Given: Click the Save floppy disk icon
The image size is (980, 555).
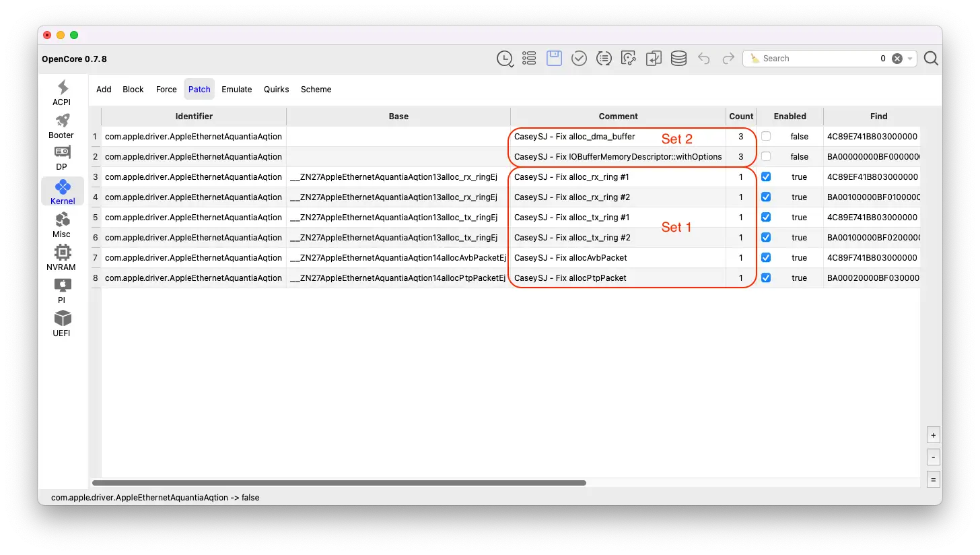Looking at the screenshot, I should click(554, 59).
